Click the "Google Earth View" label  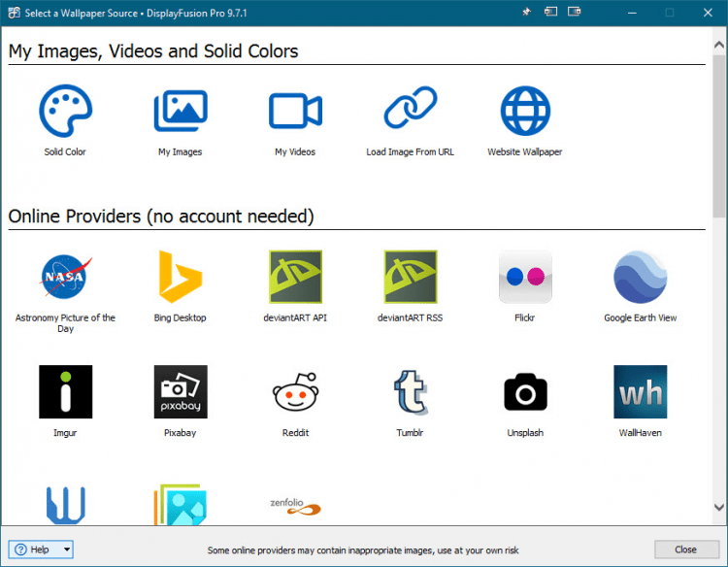tap(641, 317)
